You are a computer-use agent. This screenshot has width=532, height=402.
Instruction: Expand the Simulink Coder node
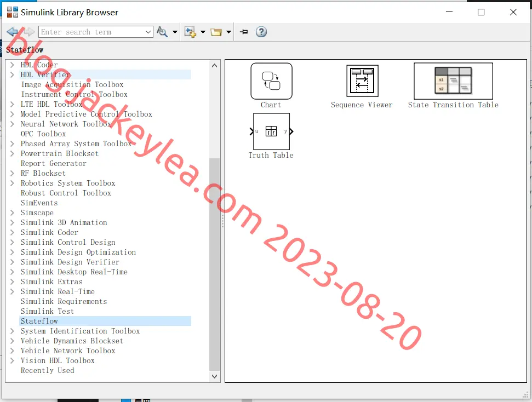click(12, 232)
